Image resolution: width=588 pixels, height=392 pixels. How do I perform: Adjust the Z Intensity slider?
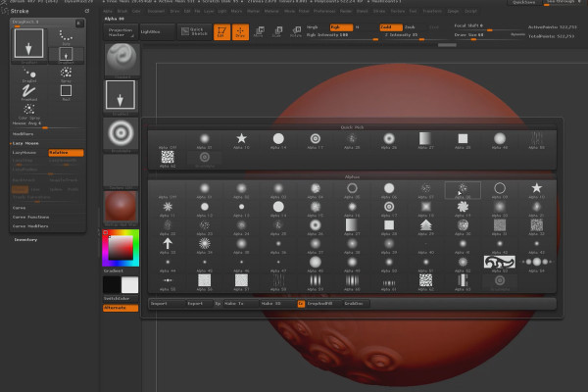[x=414, y=35]
